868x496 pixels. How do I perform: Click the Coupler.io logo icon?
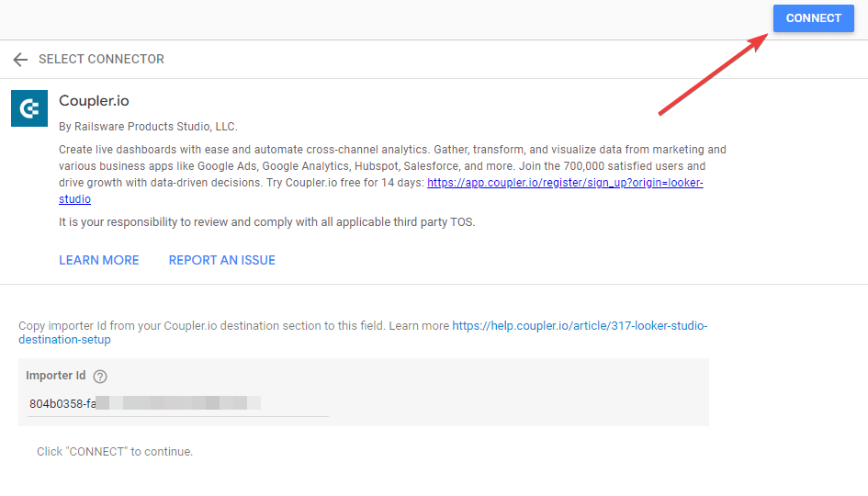coord(29,108)
